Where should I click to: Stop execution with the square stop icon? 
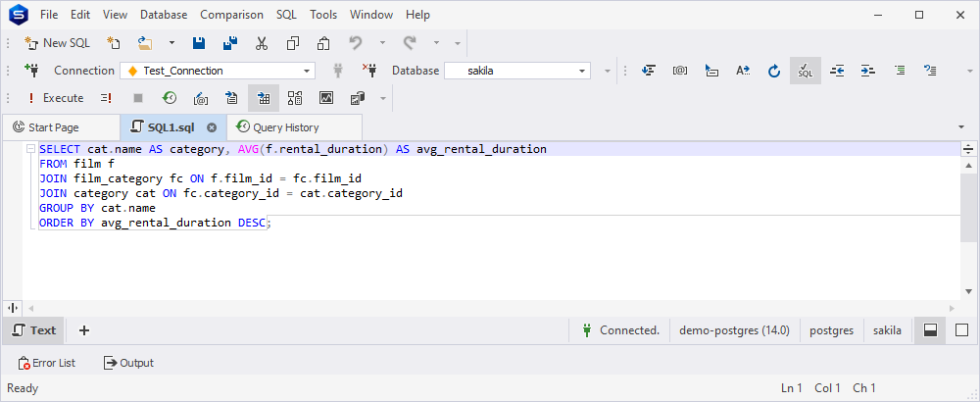(138, 98)
